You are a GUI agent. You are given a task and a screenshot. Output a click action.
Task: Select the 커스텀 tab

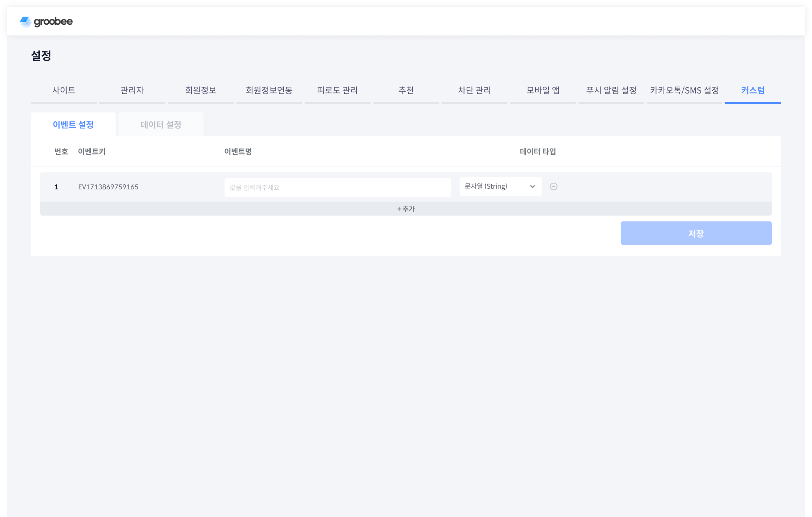(753, 90)
